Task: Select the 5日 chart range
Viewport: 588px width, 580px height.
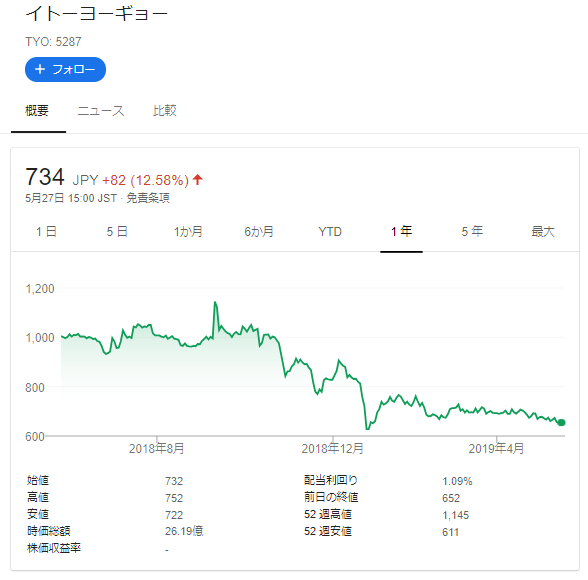Action: coord(117,231)
